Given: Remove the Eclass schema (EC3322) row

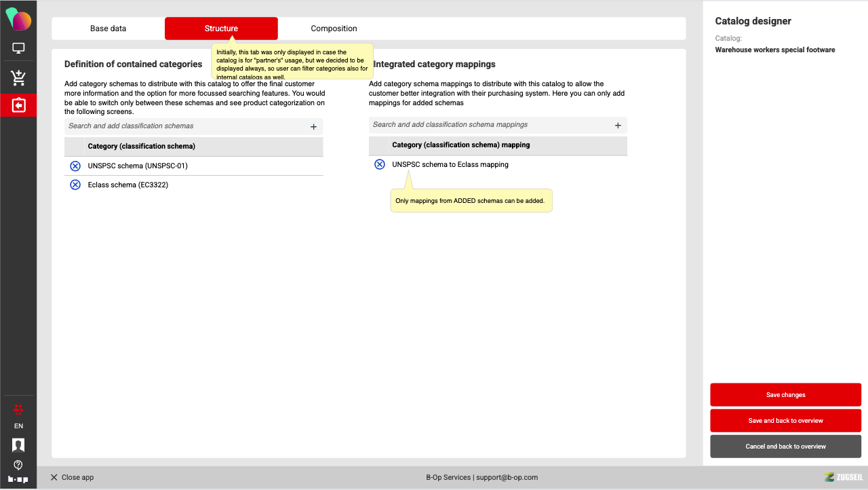Looking at the screenshot, I should tap(75, 185).
